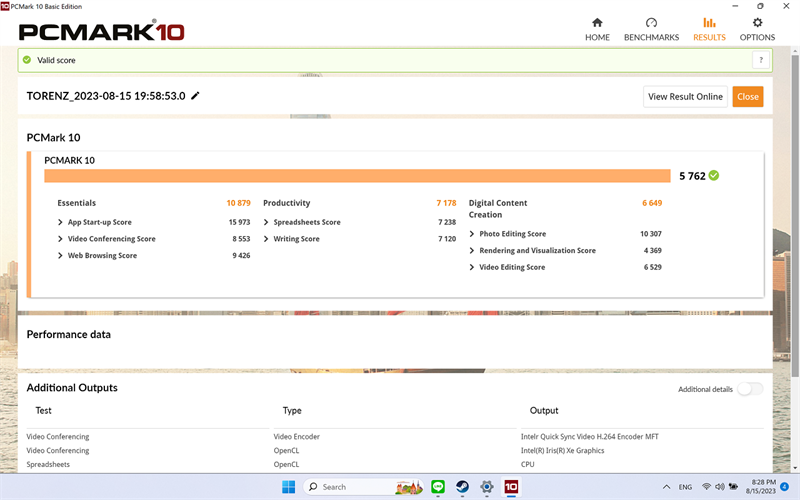Click Digital Content Creation score 6 649
Image resolution: width=800 pixels, height=500 pixels.
click(x=652, y=203)
